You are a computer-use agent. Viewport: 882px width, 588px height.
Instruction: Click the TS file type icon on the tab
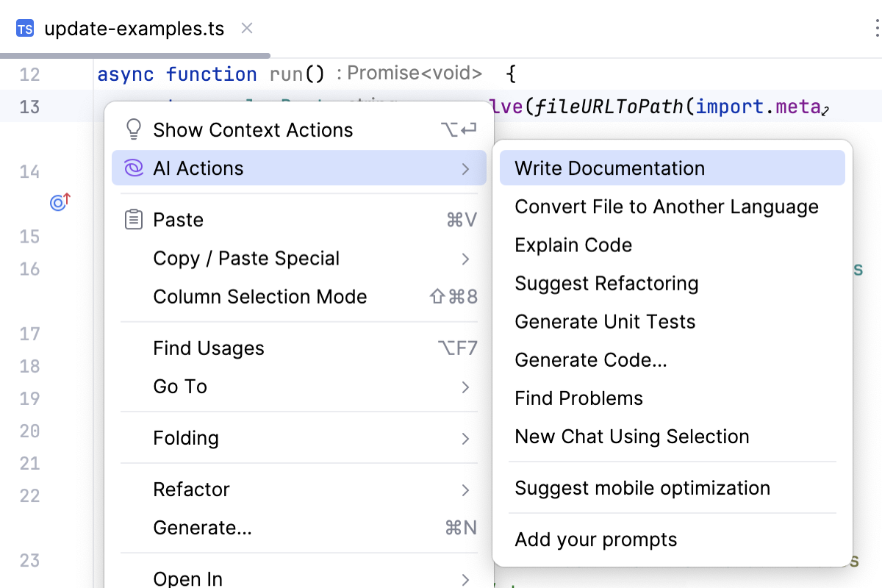pyautogui.click(x=25, y=28)
